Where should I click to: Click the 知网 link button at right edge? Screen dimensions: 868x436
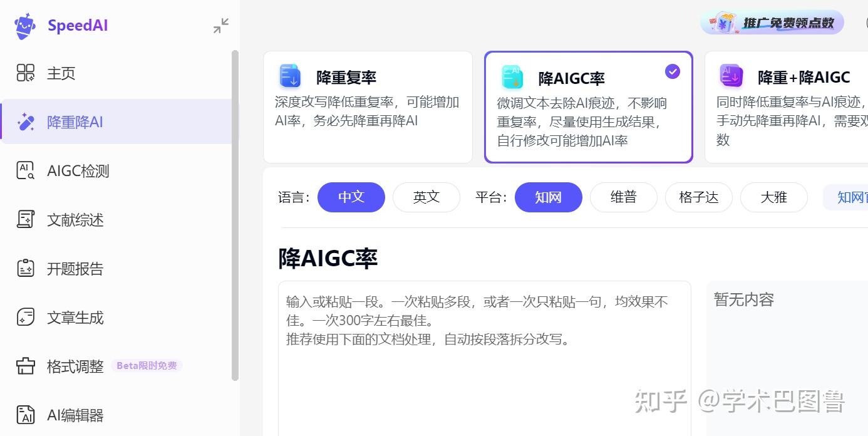[x=846, y=197]
